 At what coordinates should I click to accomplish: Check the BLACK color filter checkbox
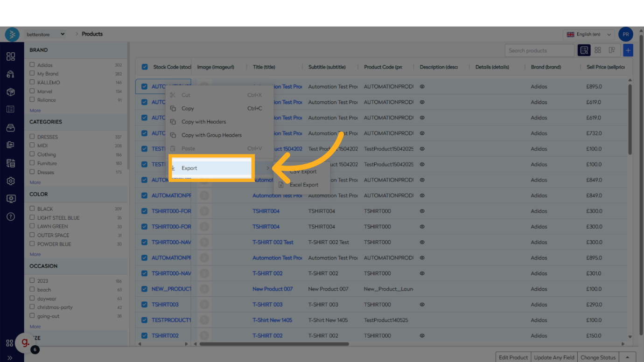pos(32,209)
